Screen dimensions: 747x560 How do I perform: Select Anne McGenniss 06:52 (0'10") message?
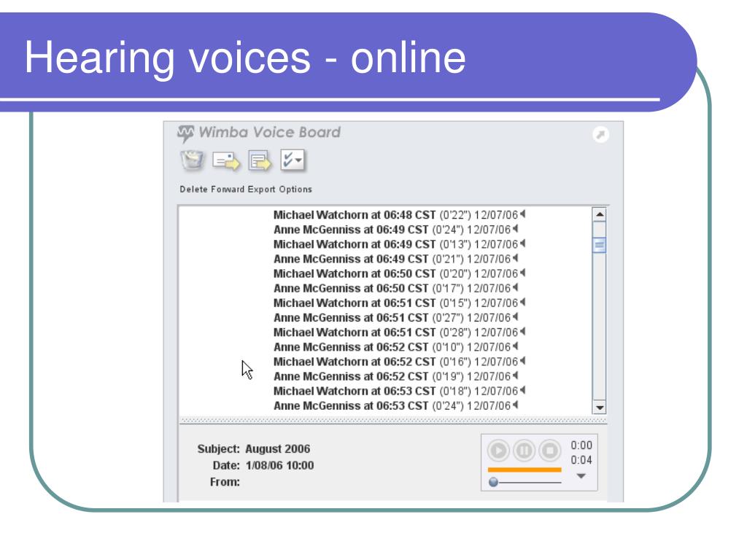pyautogui.click(x=395, y=347)
